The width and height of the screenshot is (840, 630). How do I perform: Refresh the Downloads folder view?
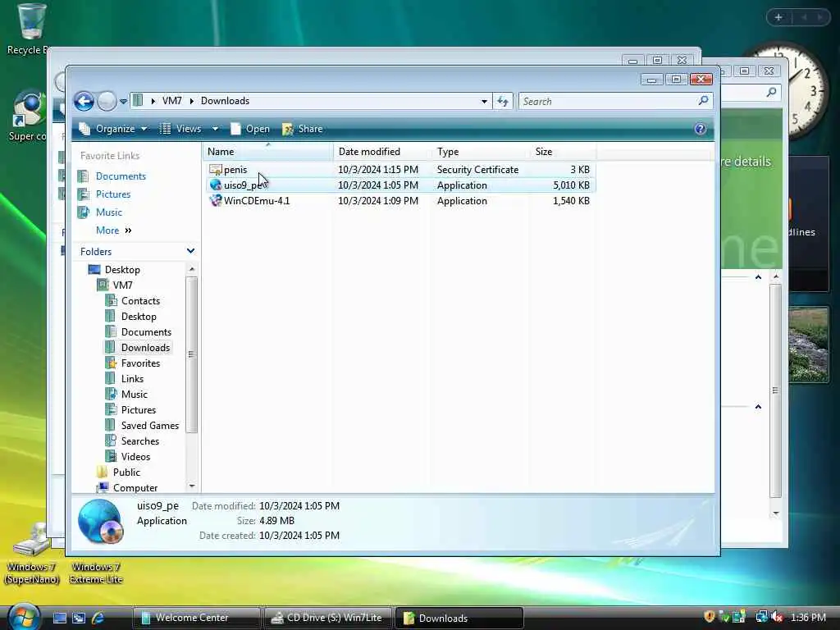tap(503, 101)
